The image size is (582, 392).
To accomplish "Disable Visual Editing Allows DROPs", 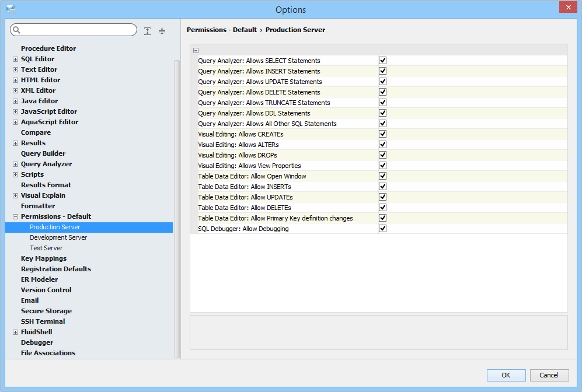I will click(x=383, y=155).
